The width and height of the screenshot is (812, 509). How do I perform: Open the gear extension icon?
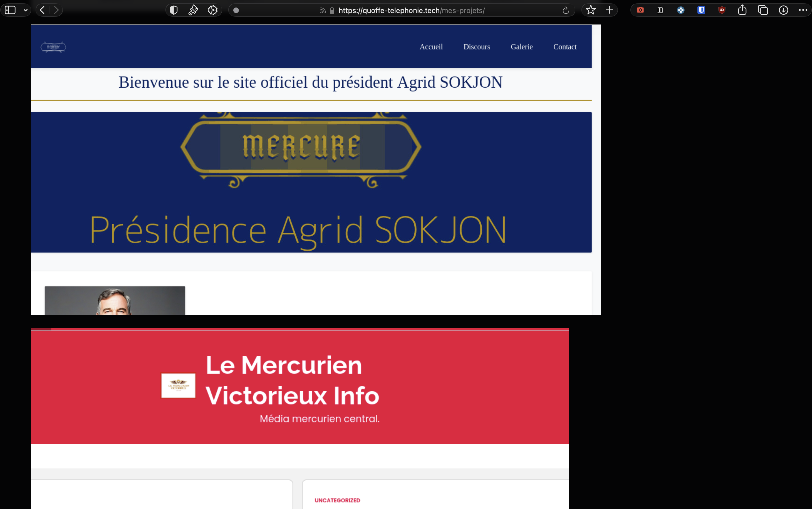[x=213, y=10]
